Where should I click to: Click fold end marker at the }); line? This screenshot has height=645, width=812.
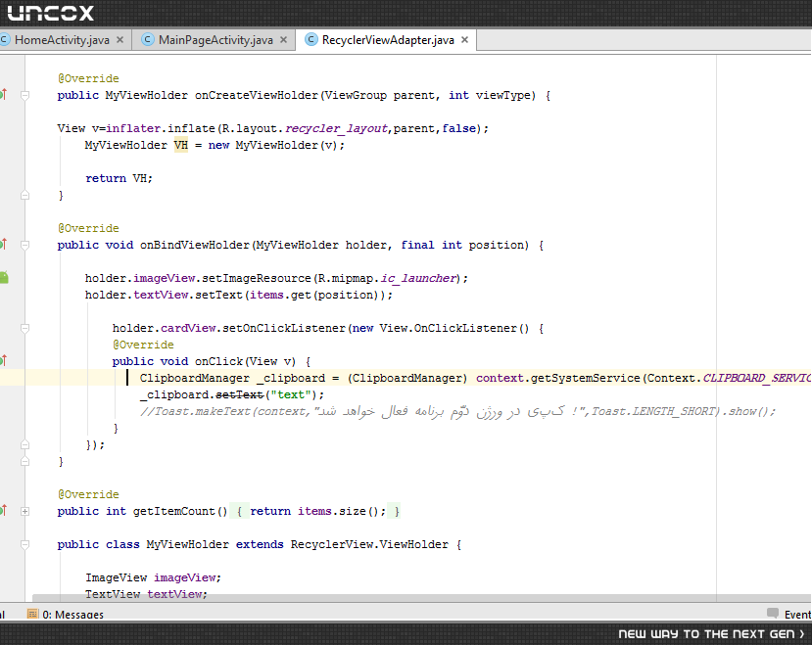[x=24, y=444]
